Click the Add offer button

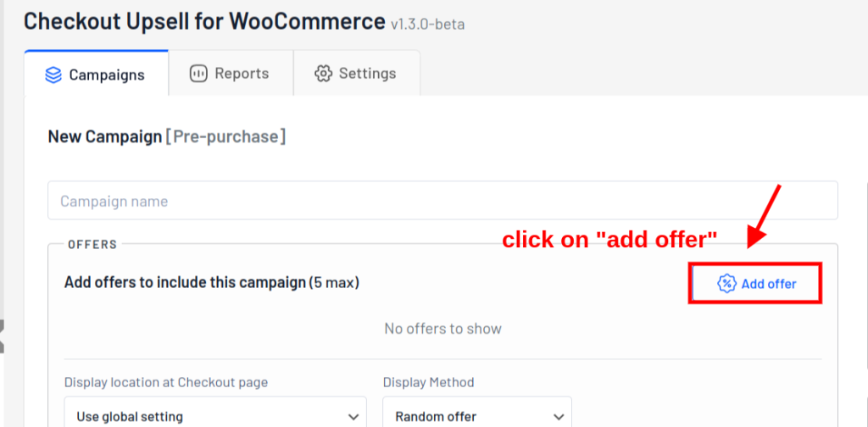(755, 284)
